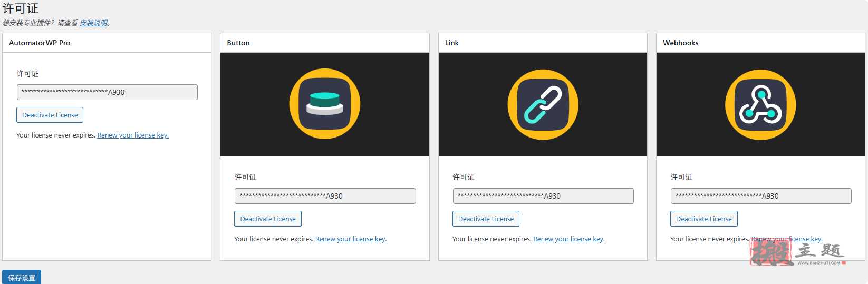Click the 保存设置 save button
The image size is (868, 284).
(x=22, y=277)
